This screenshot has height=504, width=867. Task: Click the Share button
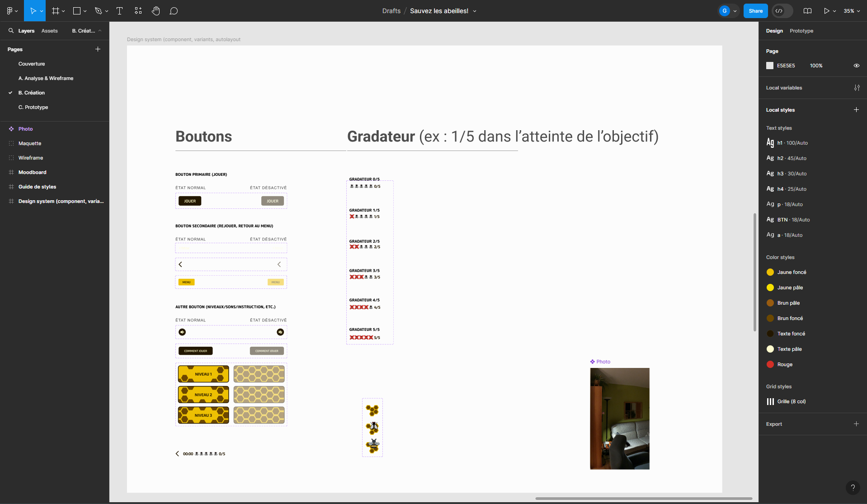755,10
